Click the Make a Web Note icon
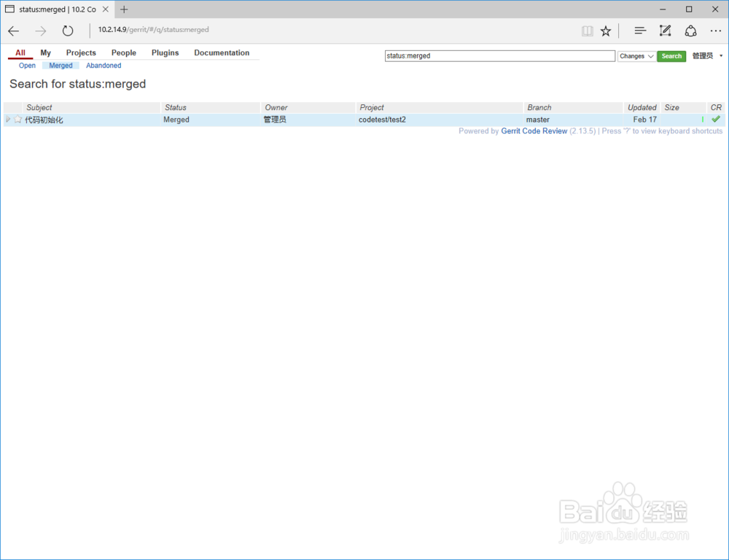The height and width of the screenshot is (560, 729). click(x=665, y=31)
